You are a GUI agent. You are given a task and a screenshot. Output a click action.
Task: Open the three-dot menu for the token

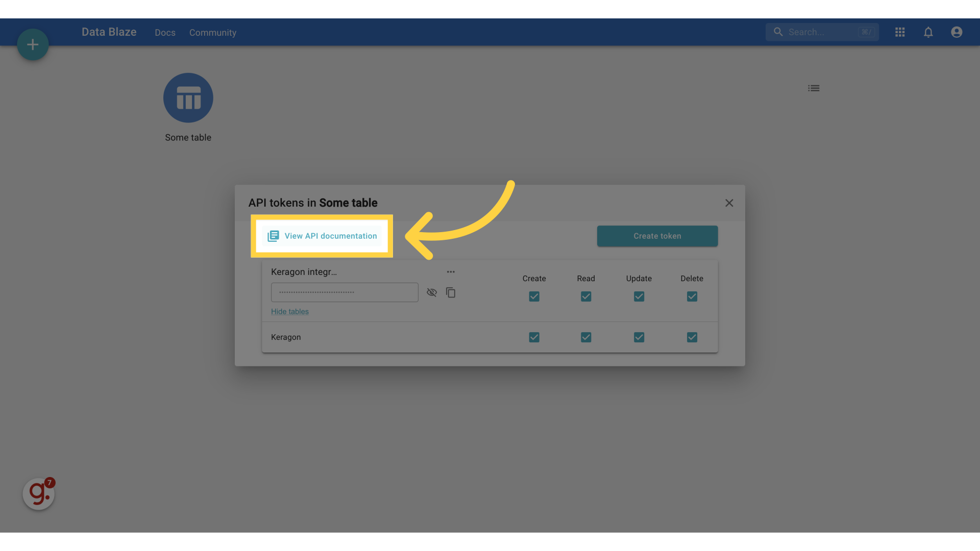point(451,271)
